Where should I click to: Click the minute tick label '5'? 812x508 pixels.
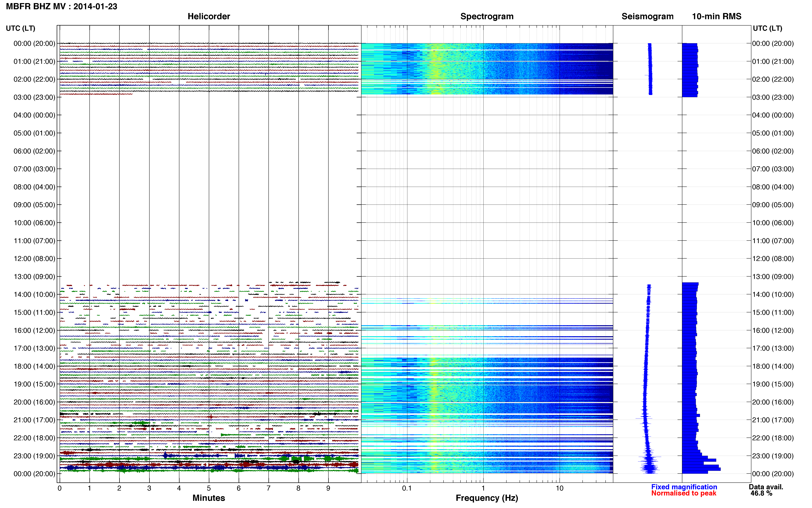pyautogui.click(x=209, y=488)
